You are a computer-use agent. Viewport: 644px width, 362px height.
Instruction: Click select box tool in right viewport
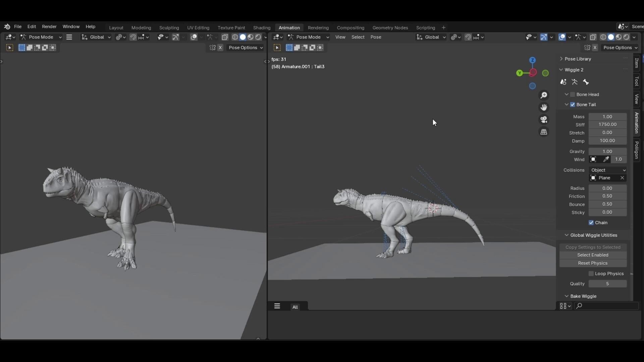tap(277, 48)
